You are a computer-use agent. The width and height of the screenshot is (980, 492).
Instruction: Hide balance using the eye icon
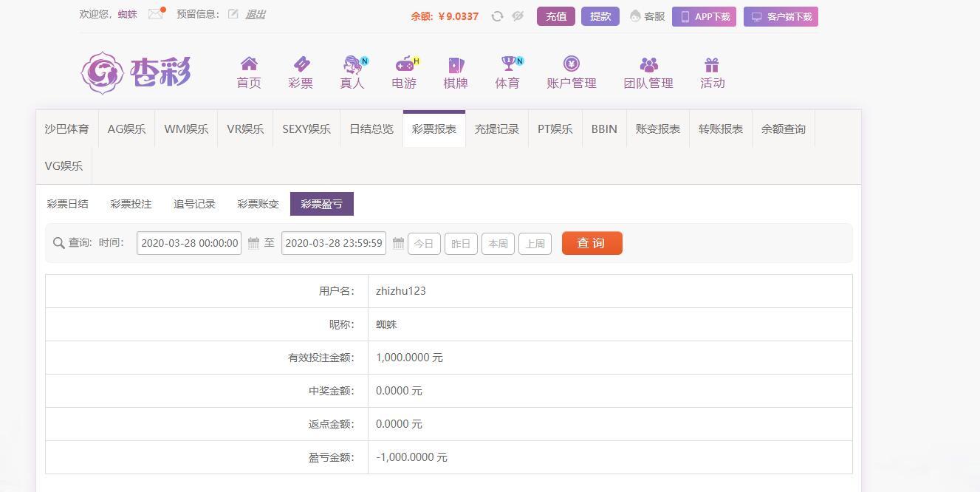click(x=518, y=16)
